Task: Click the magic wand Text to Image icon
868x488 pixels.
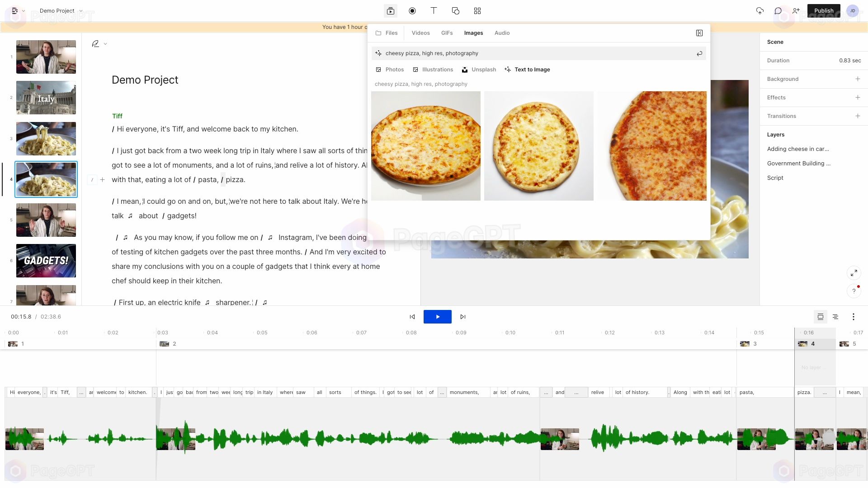Action: coord(507,69)
